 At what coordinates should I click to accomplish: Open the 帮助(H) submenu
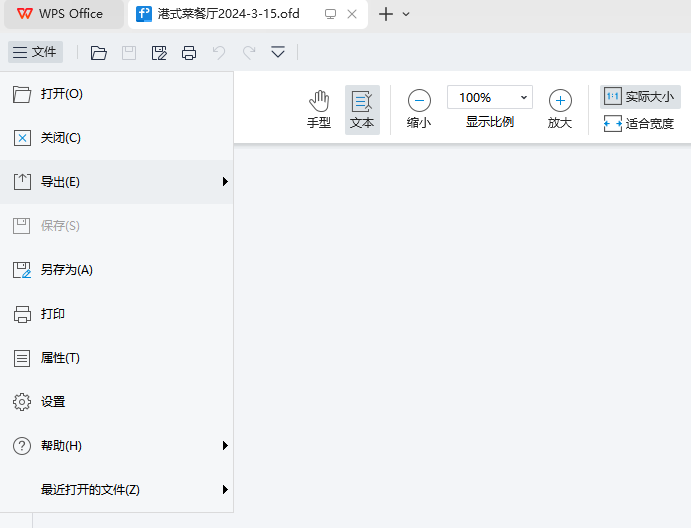point(116,446)
